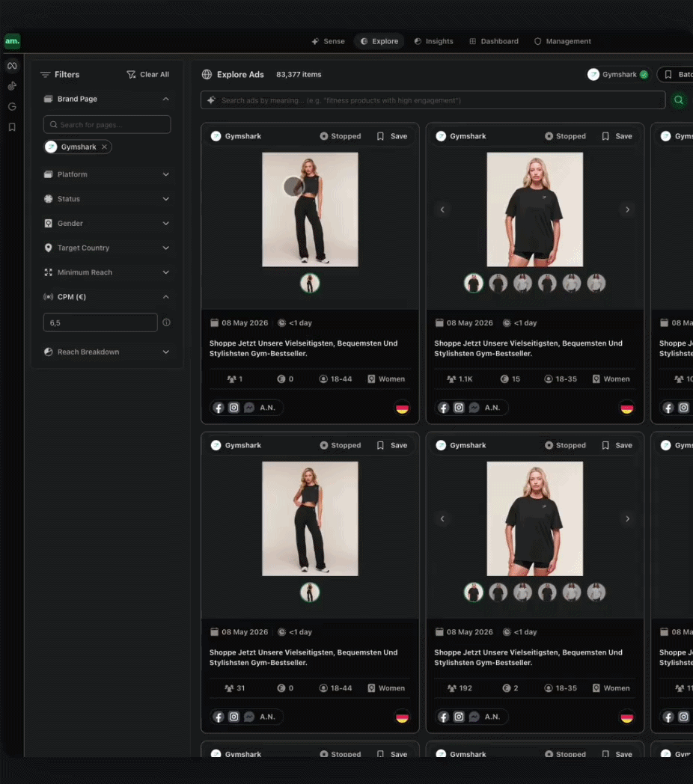Switch to the Explore tab
This screenshot has height=784, width=693.
pos(379,41)
